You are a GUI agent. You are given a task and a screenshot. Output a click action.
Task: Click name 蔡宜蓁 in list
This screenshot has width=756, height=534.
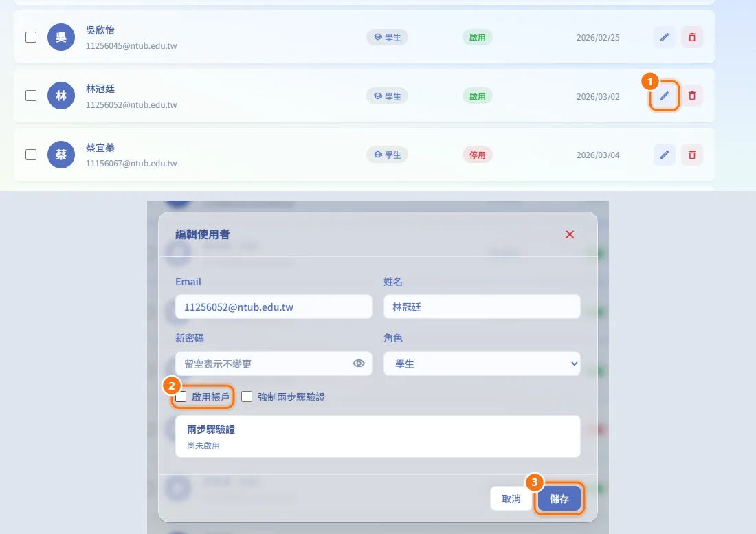click(100, 148)
